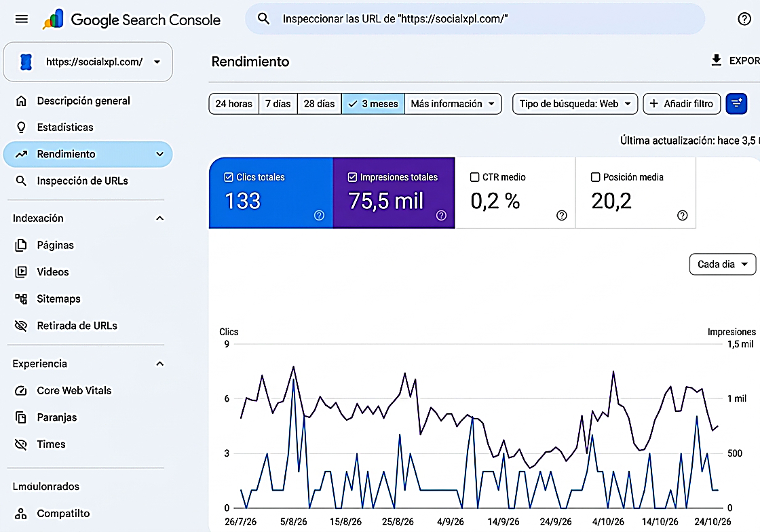The width and height of the screenshot is (760, 532).
Task: Click the Última actualización status text
Action: point(689,140)
